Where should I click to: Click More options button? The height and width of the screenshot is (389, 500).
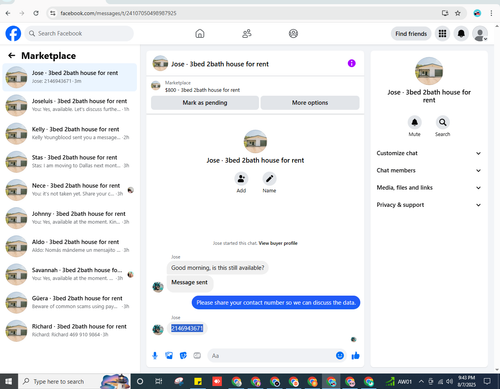pos(310,103)
